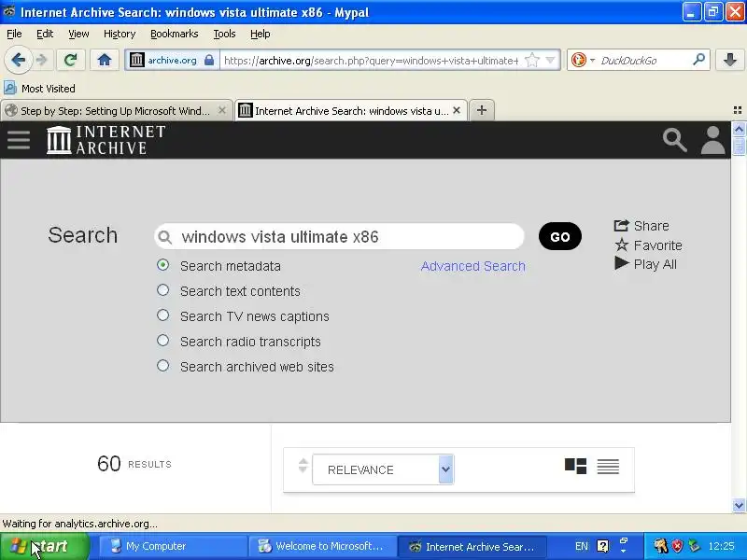Open the browser Home page
Screen dimensions: 747x560
click(105, 60)
